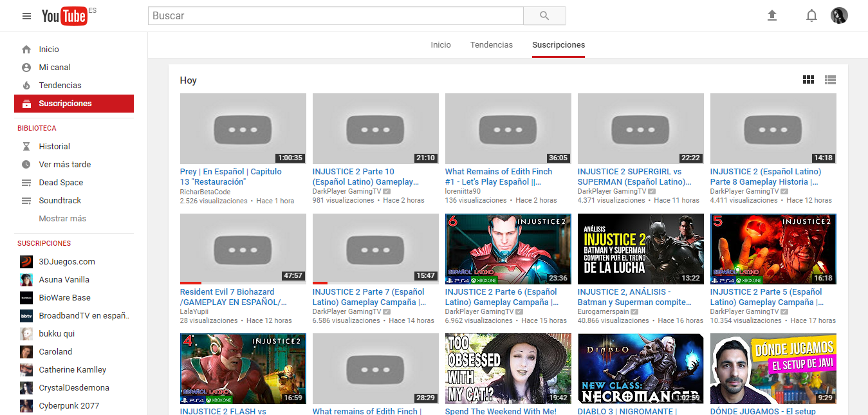Open the notifications bell
This screenshot has height=415, width=868.
pos(811,15)
